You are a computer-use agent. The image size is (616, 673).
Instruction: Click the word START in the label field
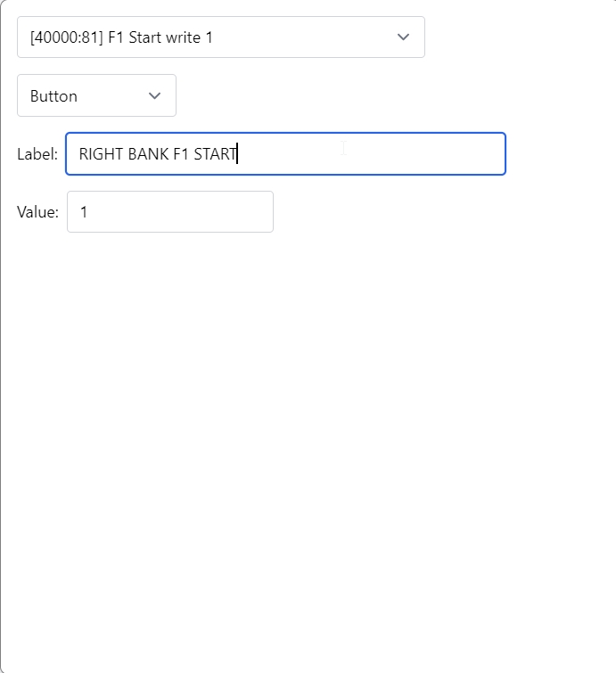(x=215, y=154)
